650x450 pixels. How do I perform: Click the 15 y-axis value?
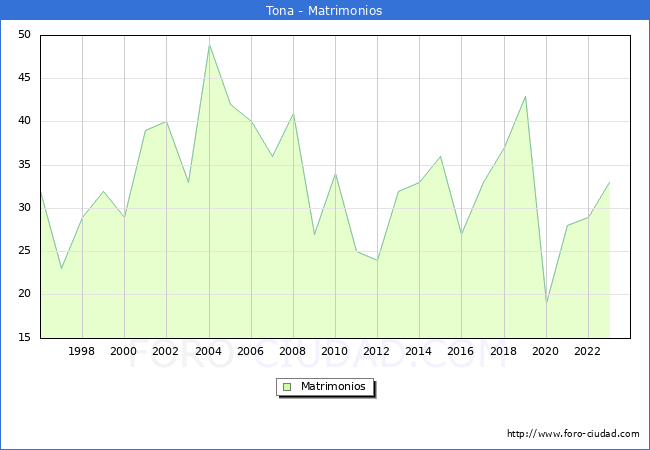24,338
